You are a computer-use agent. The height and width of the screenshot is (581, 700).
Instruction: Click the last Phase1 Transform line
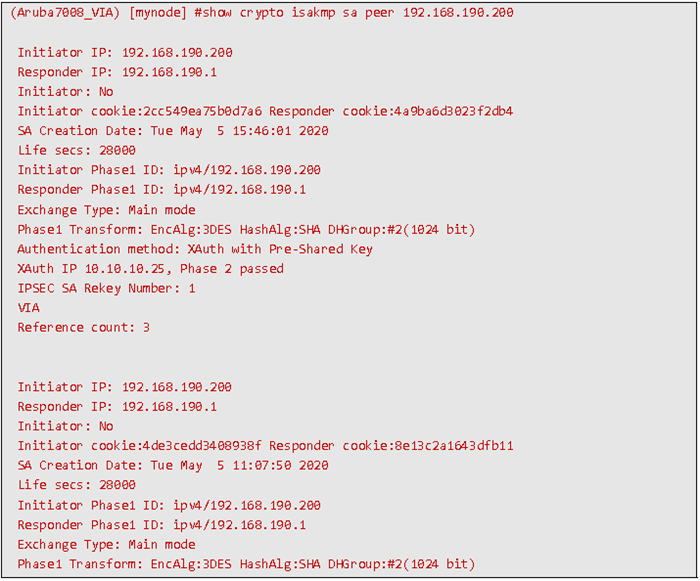(246, 564)
